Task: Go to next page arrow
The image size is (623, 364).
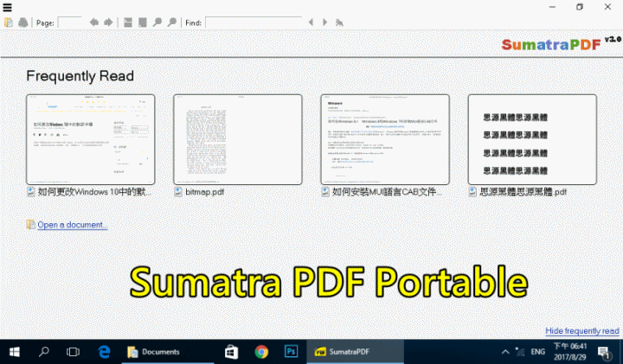Action: (108, 22)
